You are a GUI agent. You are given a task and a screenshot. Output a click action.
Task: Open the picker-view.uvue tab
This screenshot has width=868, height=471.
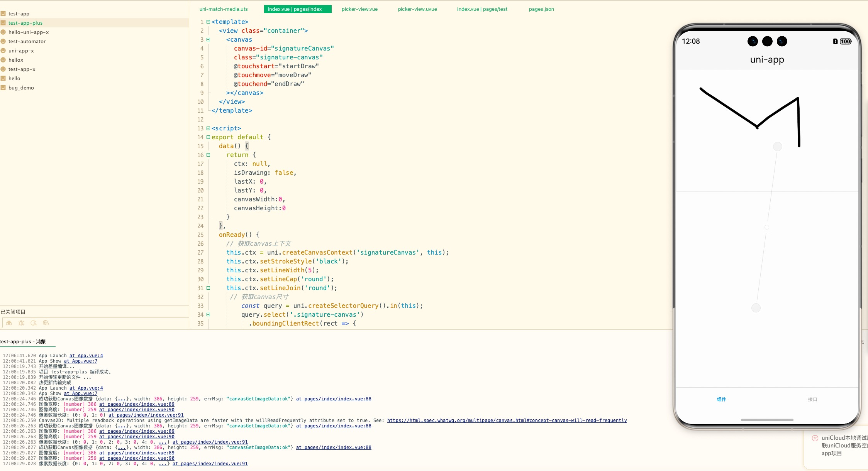(417, 9)
